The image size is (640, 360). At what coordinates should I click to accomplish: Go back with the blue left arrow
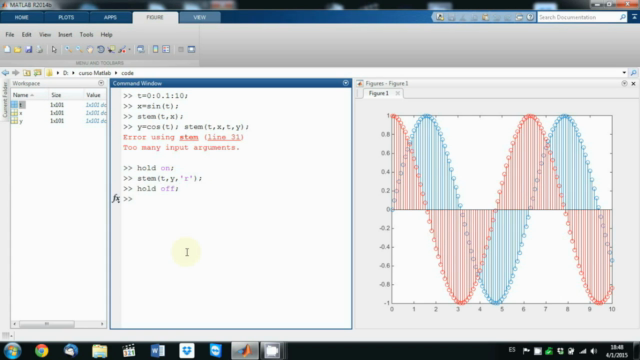5,73
